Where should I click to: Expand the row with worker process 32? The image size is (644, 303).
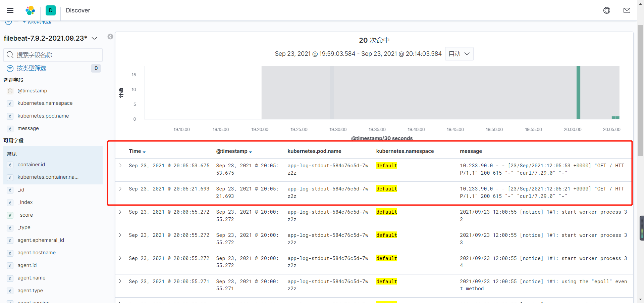(x=120, y=212)
